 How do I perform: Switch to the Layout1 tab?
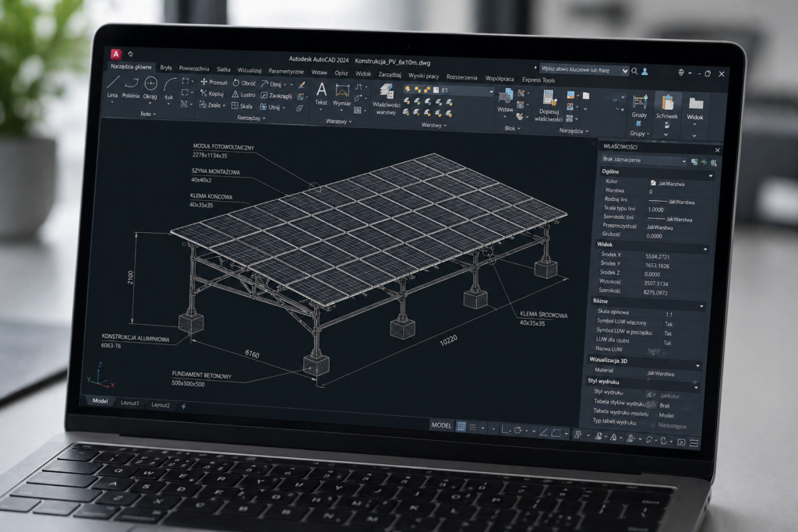(129, 403)
